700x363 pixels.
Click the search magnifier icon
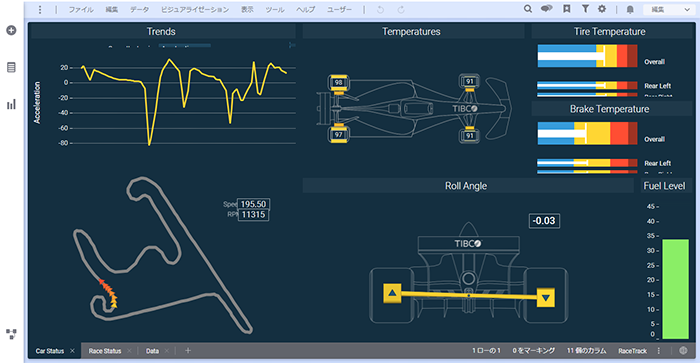528,9
